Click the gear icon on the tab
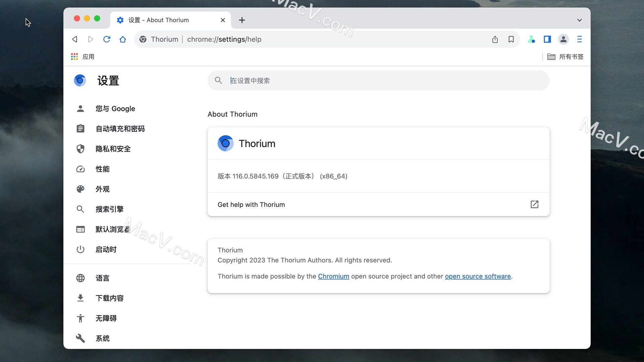 tap(120, 20)
